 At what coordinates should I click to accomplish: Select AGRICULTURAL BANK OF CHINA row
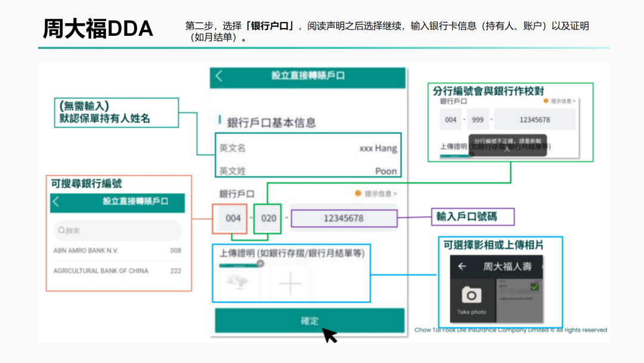pos(117,271)
